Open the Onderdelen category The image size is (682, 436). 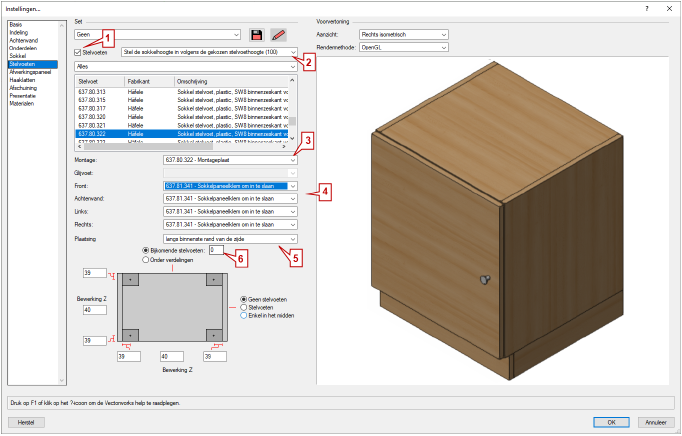pos(23,48)
